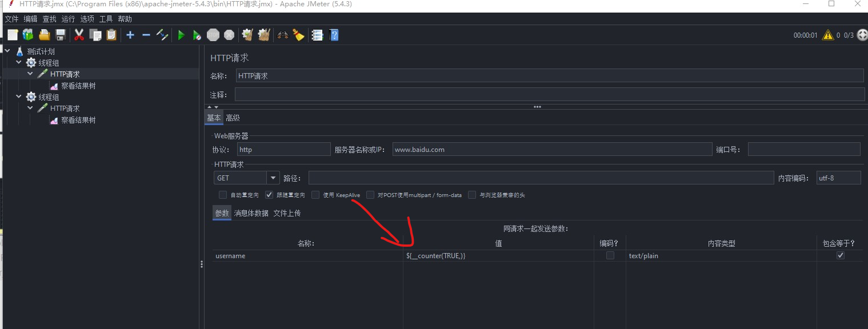Switch to the 高级 tab
This screenshot has height=329, width=868.
(x=233, y=118)
